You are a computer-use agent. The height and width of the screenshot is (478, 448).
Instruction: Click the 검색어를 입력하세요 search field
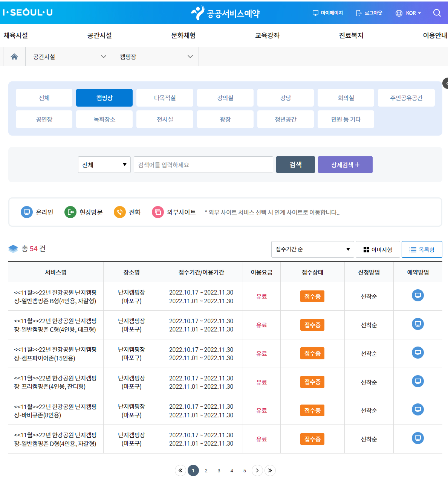[x=203, y=165]
